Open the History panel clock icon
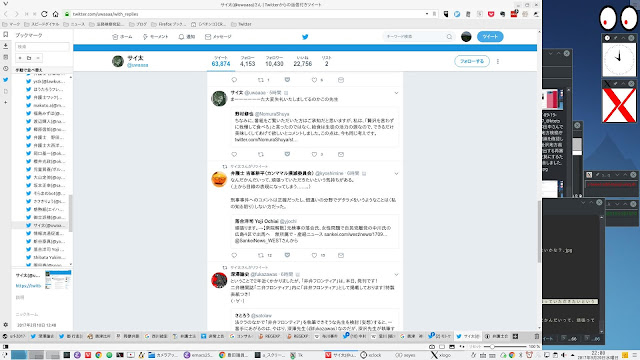This screenshot has width=640, height=360. (x=5, y=69)
